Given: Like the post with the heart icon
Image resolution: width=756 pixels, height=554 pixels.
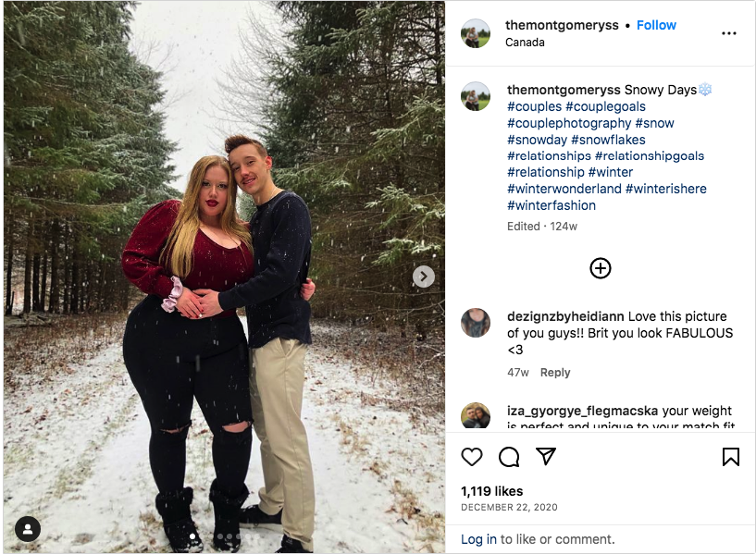Looking at the screenshot, I should click(x=472, y=457).
